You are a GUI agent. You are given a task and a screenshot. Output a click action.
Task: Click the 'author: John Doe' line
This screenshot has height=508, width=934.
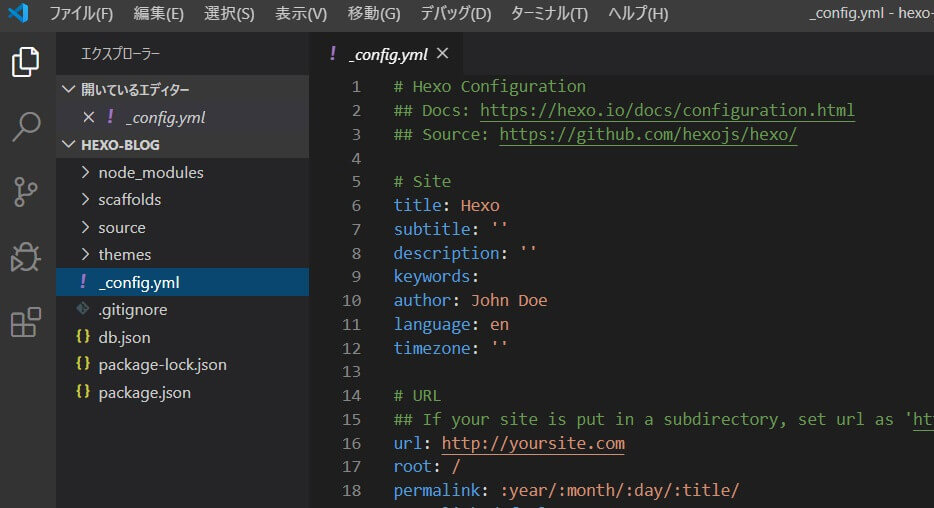(x=471, y=300)
